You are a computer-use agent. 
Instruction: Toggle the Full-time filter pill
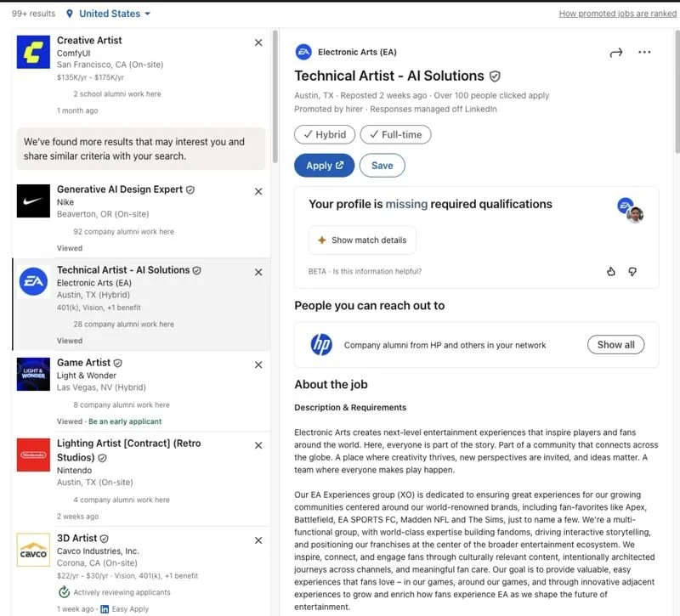click(395, 134)
